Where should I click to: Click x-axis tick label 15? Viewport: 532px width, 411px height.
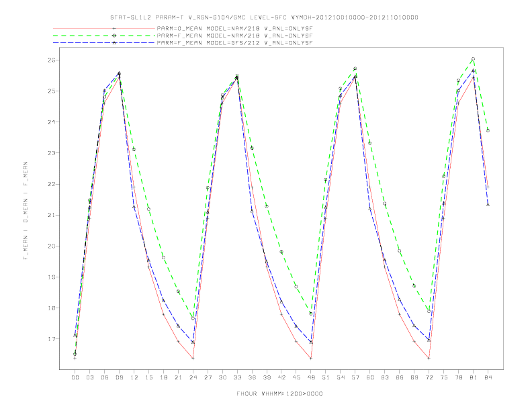[148, 377]
